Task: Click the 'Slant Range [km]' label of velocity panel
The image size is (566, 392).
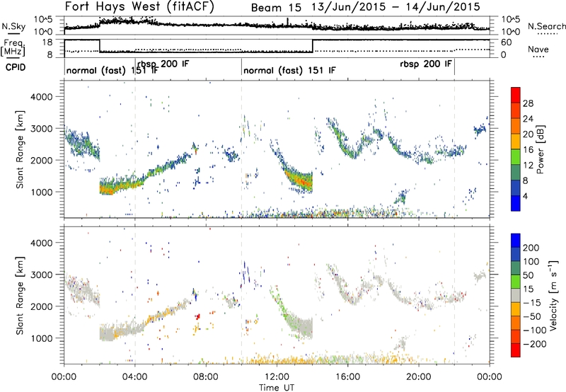Action: point(20,296)
